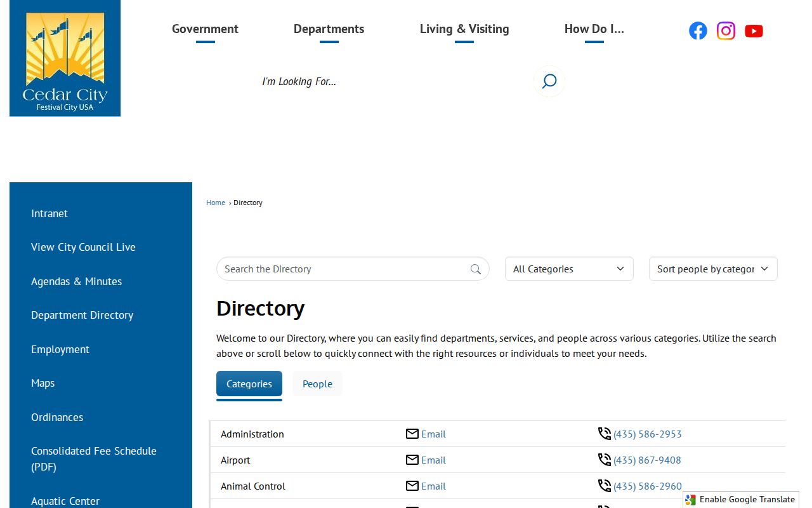Click the Cedar City logo

point(65,58)
